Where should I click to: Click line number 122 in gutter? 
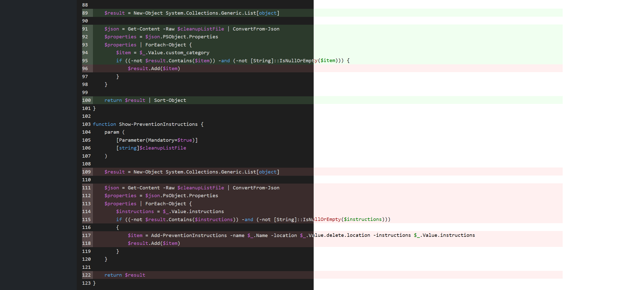tap(86, 275)
